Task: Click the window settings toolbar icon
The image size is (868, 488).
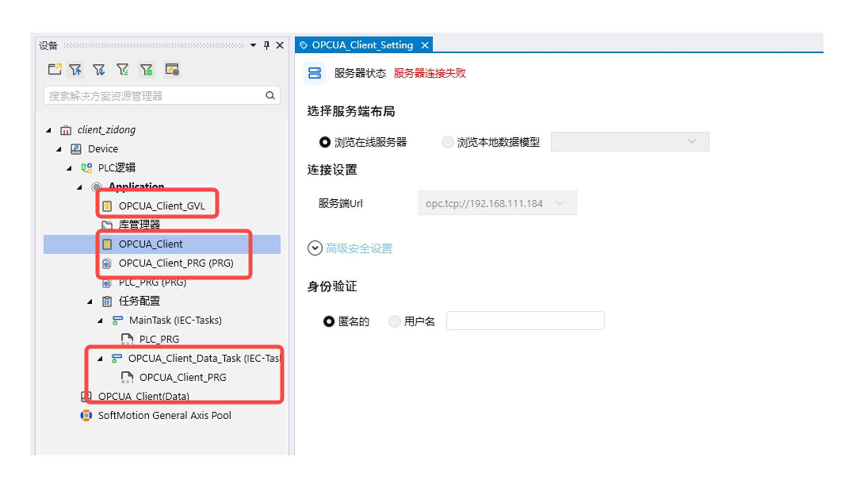Action: pos(172,70)
